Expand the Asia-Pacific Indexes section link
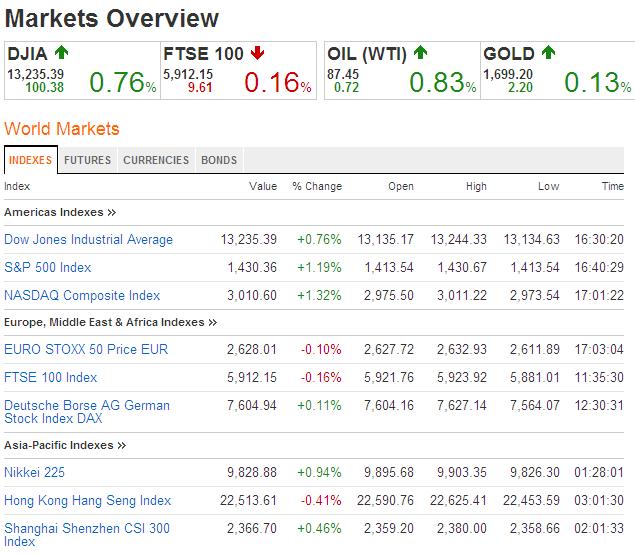Image resolution: width=635 pixels, height=555 pixels. click(65, 445)
